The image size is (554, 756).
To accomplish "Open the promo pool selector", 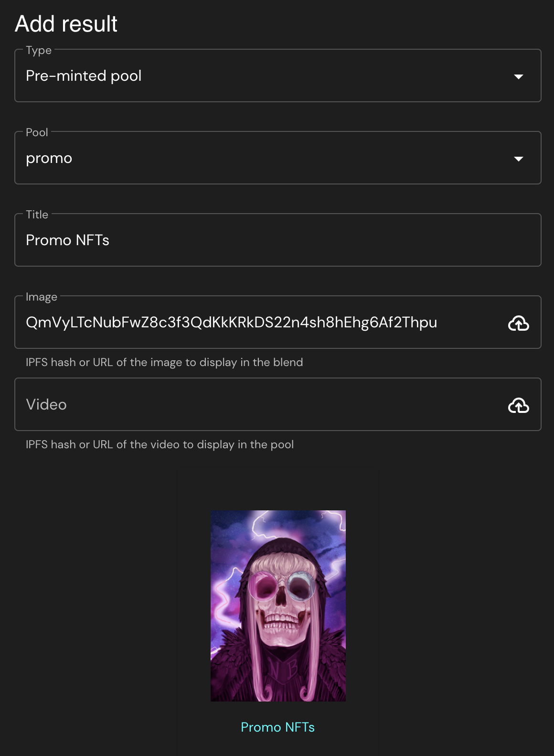I will point(239,158).
